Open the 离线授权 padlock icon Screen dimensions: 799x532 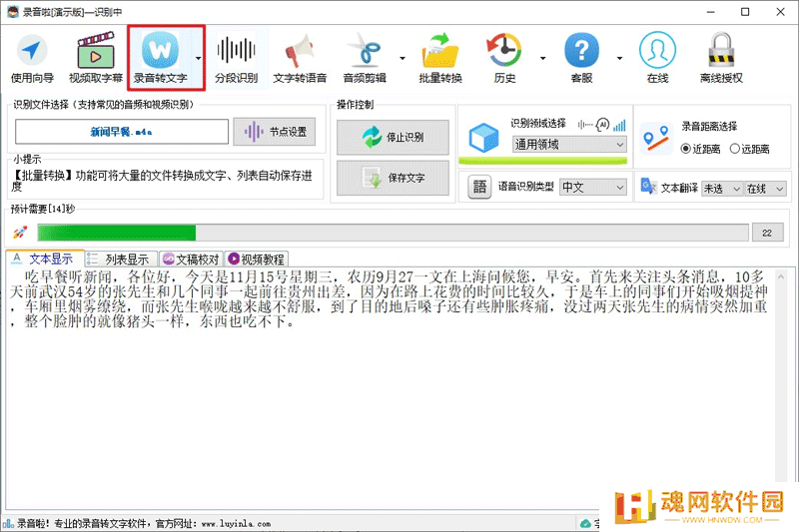point(721,58)
